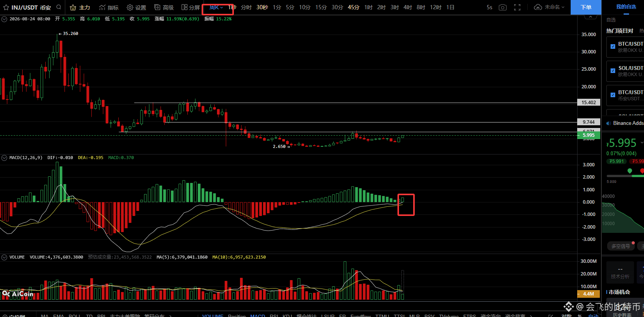Select the 5分 interval
This screenshot has height=317, width=644.
pos(290,7)
